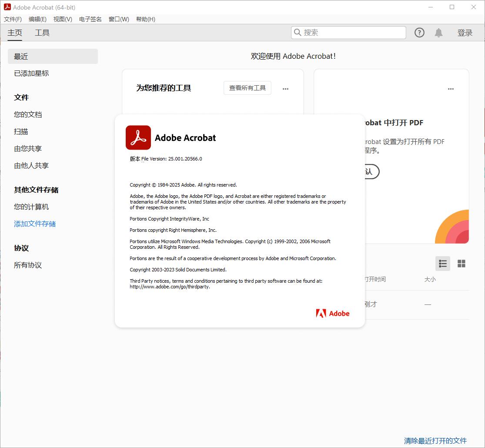Image resolution: width=485 pixels, height=448 pixels.
Task: Click the 清除最近打开的文件 link
Action: (x=435, y=441)
